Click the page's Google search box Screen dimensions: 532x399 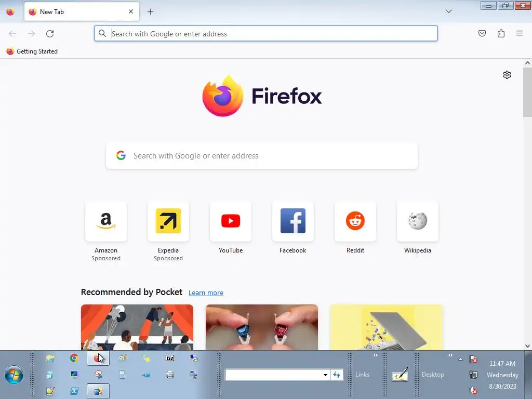[x=262, y=156]
